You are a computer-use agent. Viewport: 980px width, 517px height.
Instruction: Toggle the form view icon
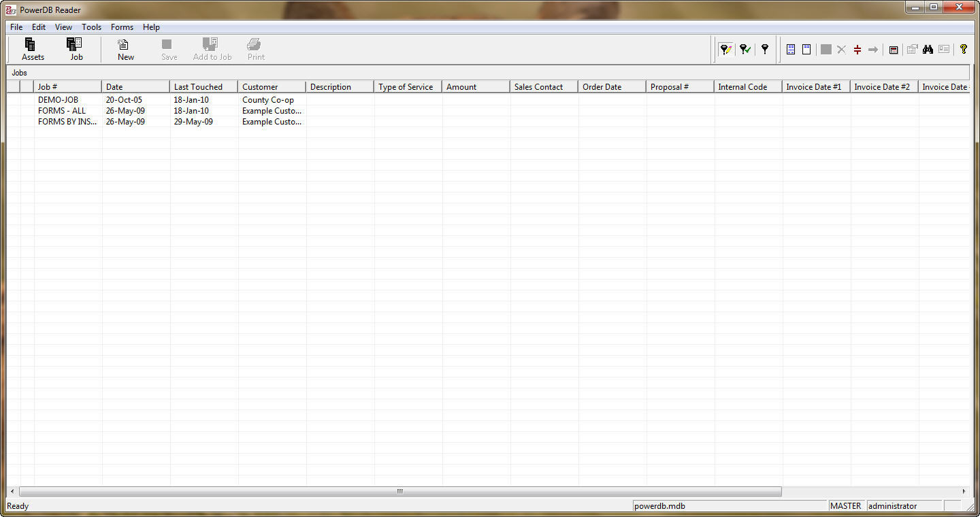[x=806, y=49]
